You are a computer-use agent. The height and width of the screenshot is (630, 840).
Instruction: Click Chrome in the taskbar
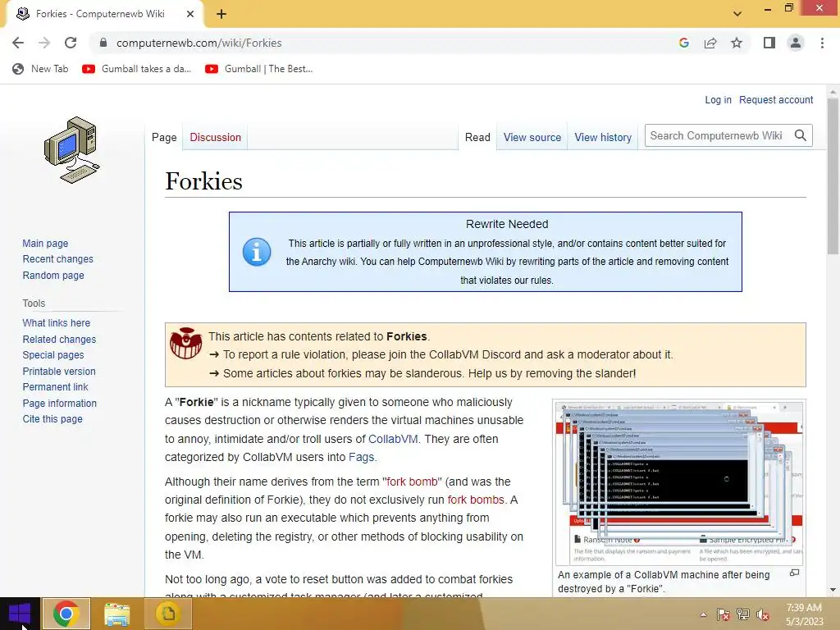coord(66,614)
